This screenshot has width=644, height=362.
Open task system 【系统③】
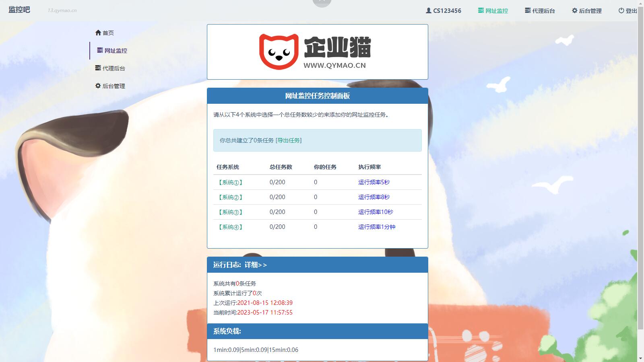click(x=231, y=212)
